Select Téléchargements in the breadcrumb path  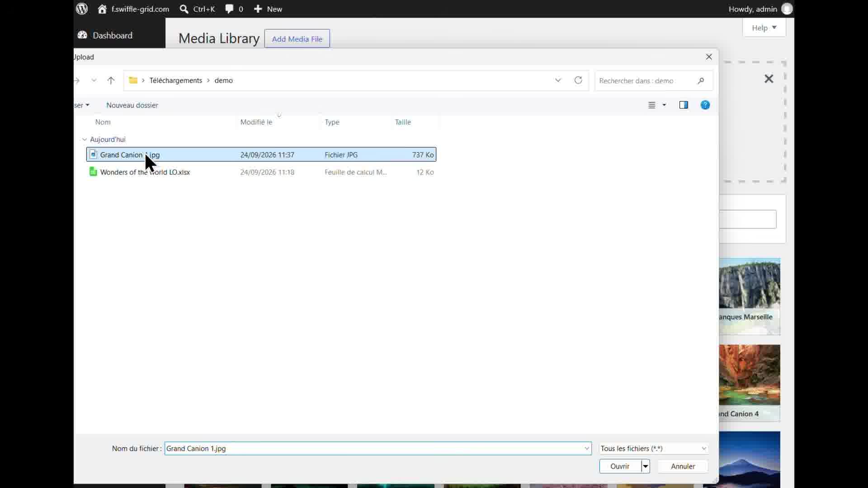click(176, 80)
